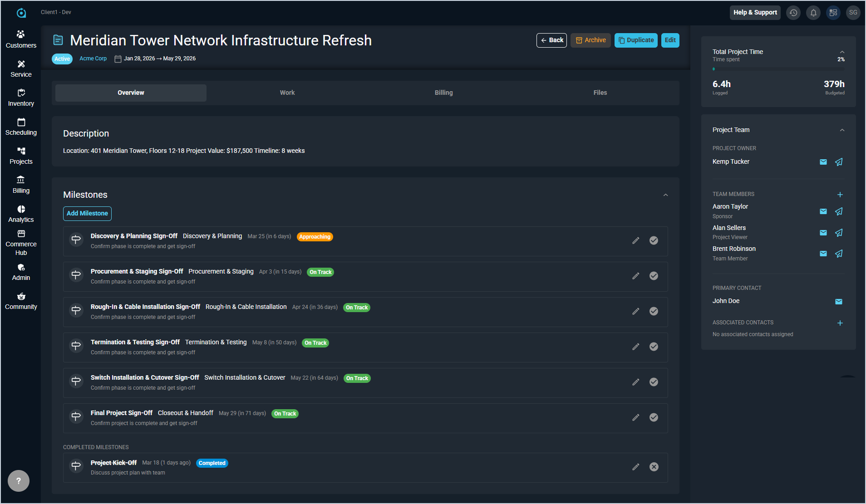Email primary contact John Doe

click(839, 302)
